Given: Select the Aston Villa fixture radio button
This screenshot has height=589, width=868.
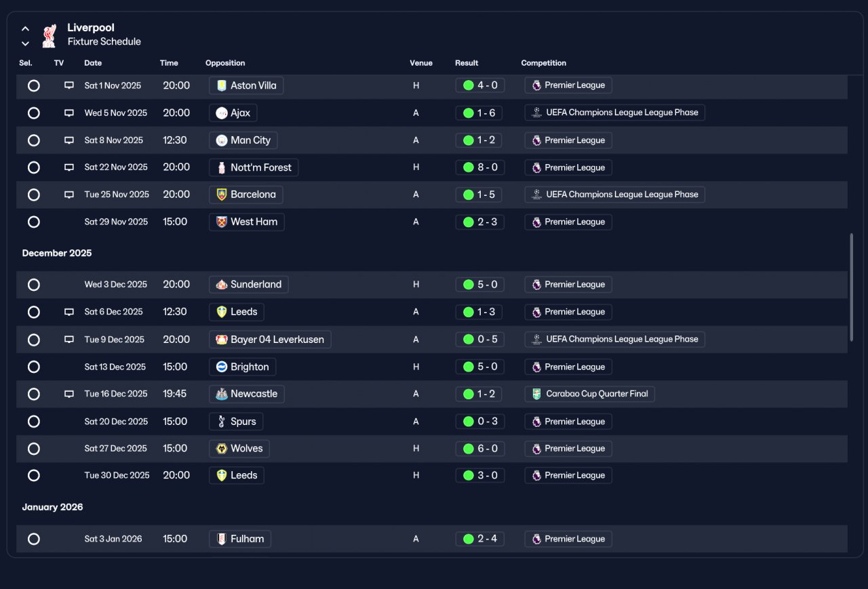Looking at the screenshot, I should [x=34, y=85].
